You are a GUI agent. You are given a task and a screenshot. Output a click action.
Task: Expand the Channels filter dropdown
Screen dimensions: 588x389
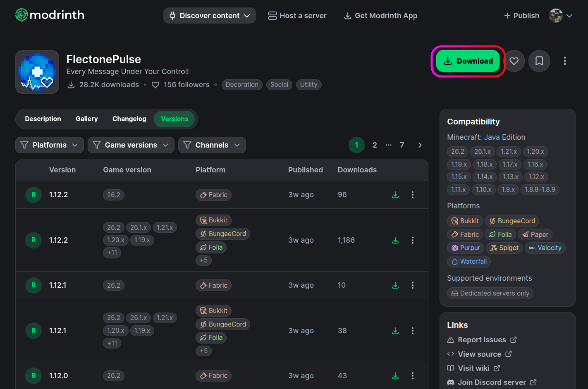tap(212, 145)
